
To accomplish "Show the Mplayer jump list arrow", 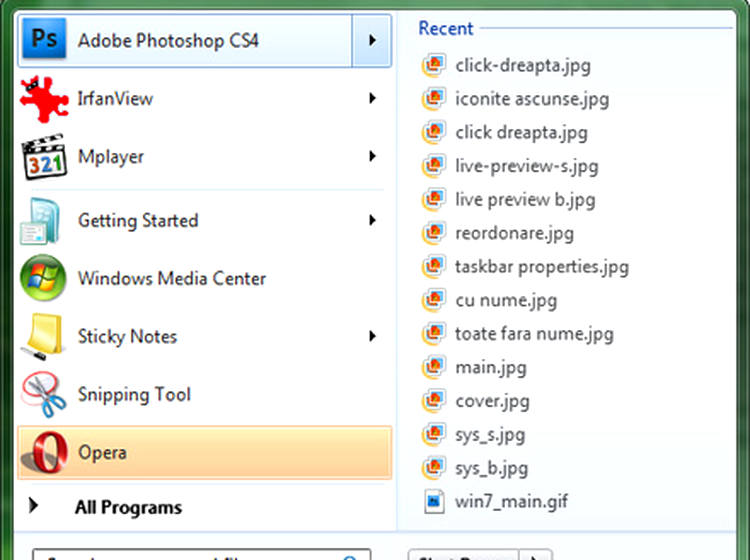I will coord(372,157).
